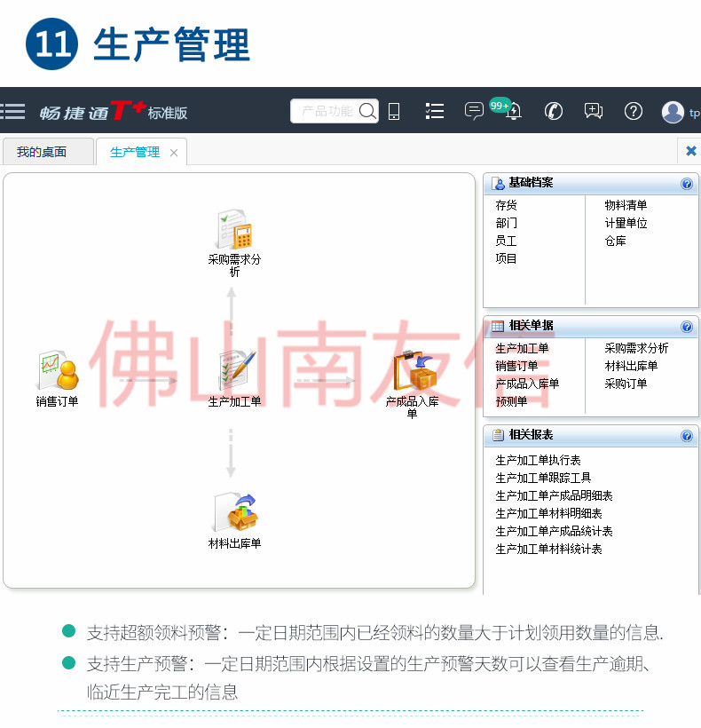This screenshot has width=701, height=728.
Task: Open 生产加工单产成品统计表 report
Action: 554,531
